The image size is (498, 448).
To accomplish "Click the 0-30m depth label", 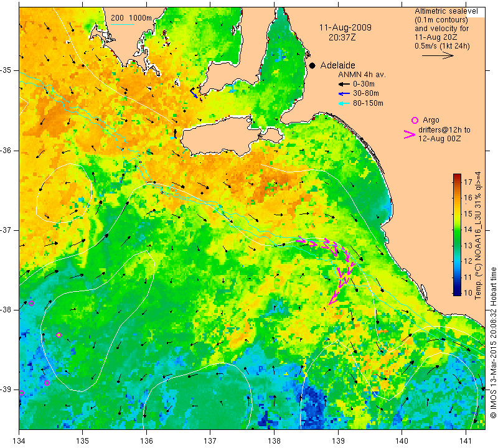I will [364, 84].
